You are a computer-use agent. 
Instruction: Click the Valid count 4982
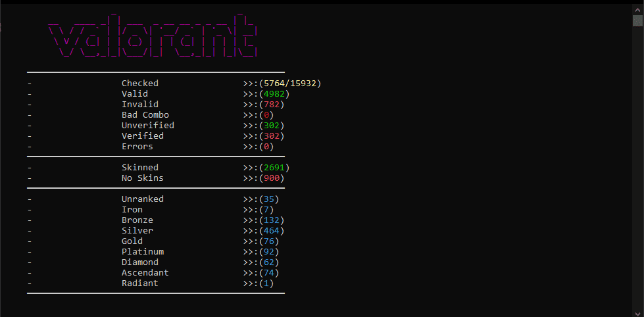[x=274, y=94]
